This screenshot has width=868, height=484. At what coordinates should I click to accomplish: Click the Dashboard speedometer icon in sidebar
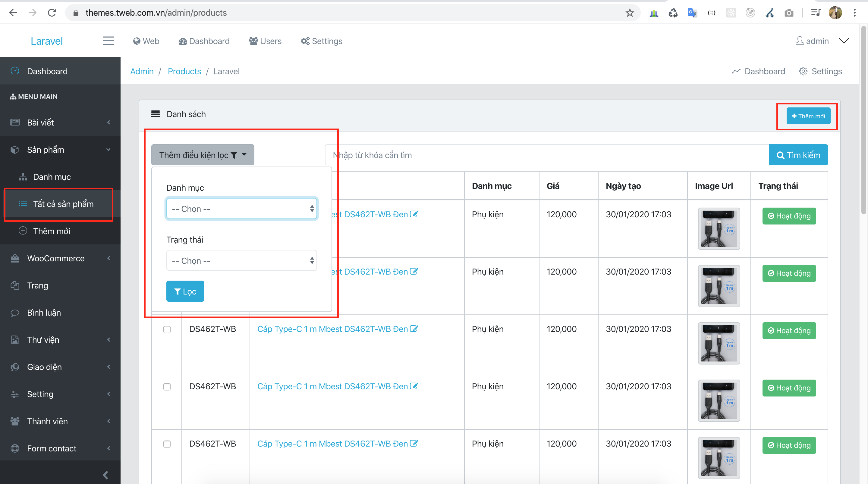coord(15,71)
